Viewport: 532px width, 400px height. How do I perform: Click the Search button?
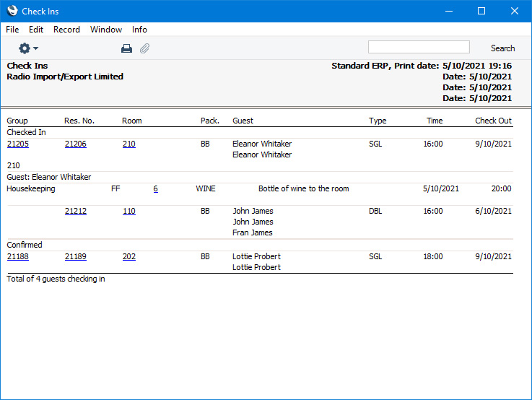coord(502,48)
